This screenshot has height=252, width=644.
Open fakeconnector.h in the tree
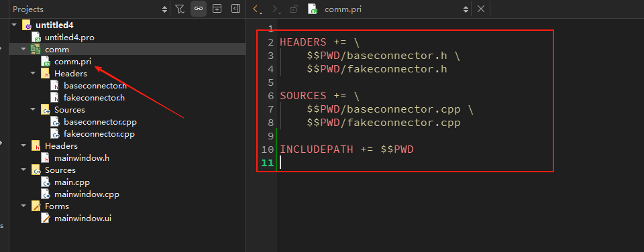coord(94,98)
